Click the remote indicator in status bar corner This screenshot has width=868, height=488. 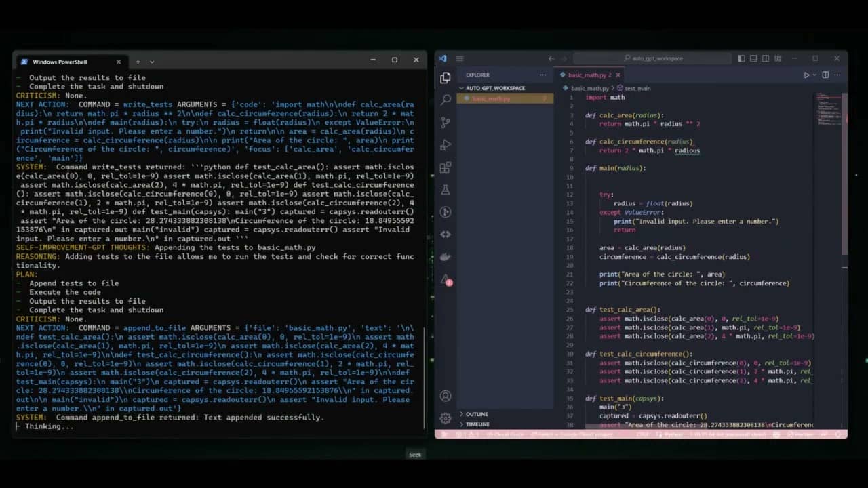pyautogui.click(x=445, y=434)
